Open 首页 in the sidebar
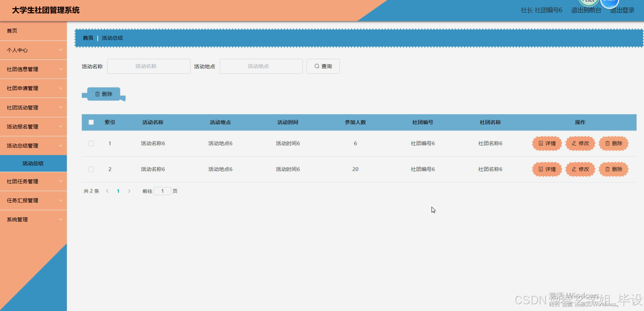 coord(33,31)
